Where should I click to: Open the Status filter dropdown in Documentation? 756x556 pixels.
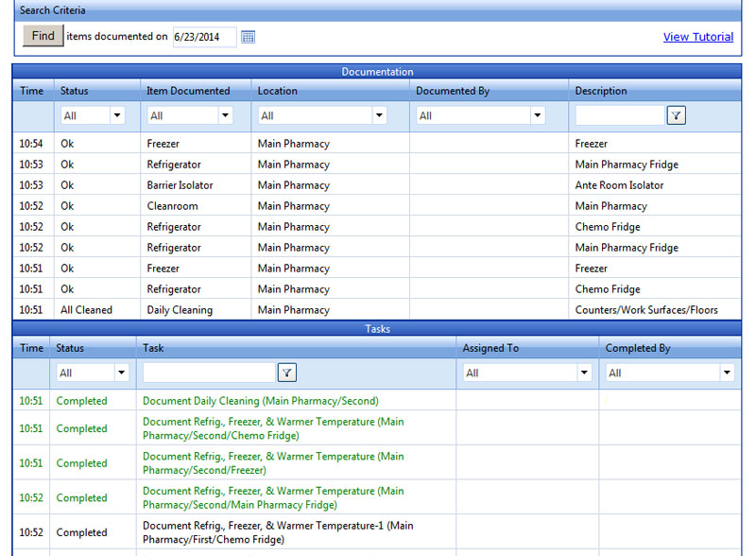(92, 114)
